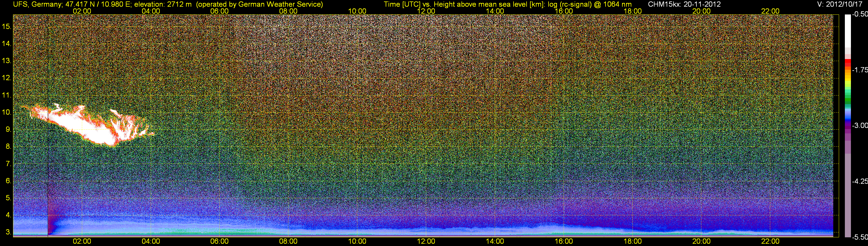Click the 'V: 2012/10/17' version text
Viewport: 868px width, 246px height.
[841, 4]
